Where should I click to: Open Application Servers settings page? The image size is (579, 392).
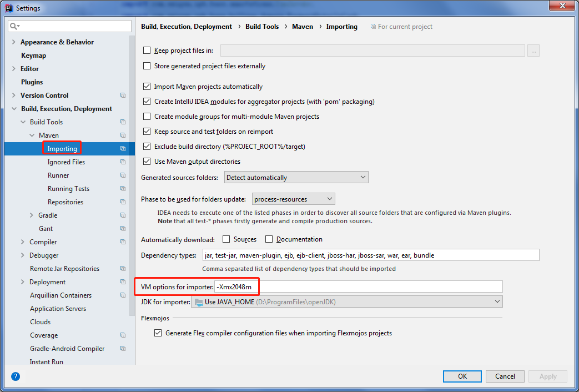[x=58, y=309]
